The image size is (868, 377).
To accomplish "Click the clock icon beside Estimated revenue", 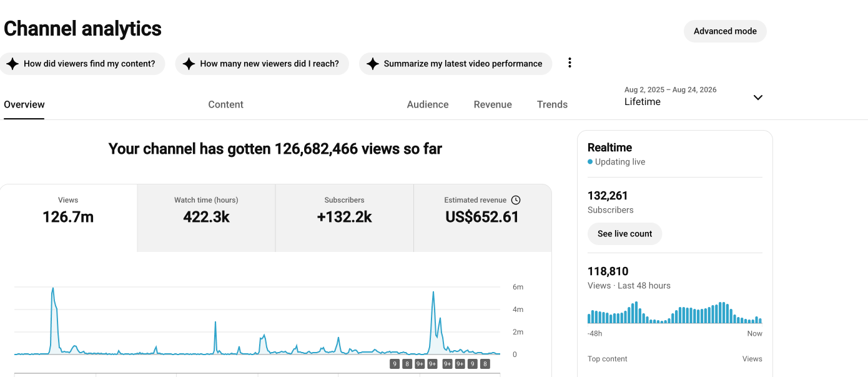I will click(516, 200).
